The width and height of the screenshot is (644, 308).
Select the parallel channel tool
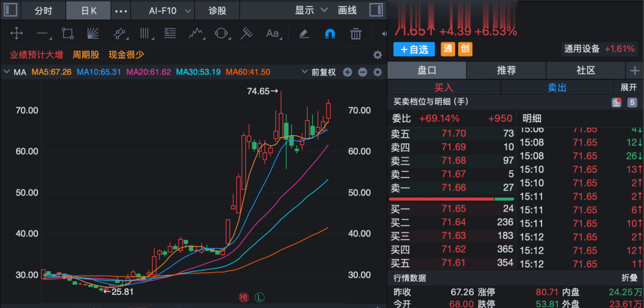(x=119, y=33)
